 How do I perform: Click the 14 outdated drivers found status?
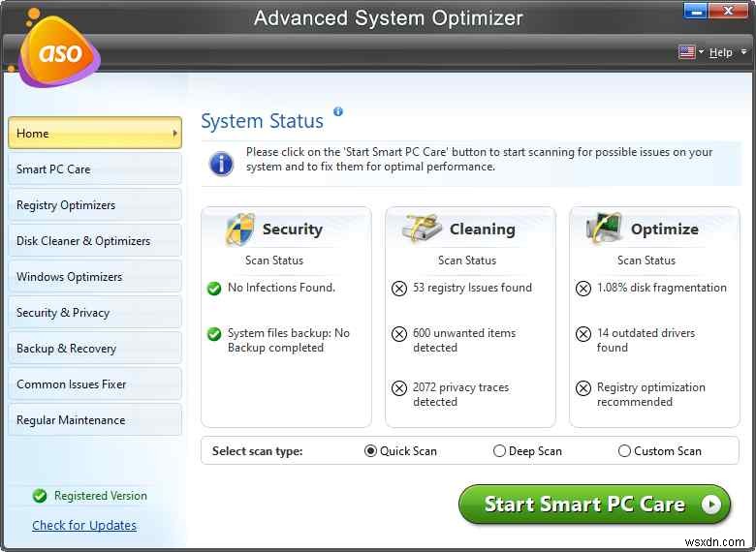pos(646,340)
